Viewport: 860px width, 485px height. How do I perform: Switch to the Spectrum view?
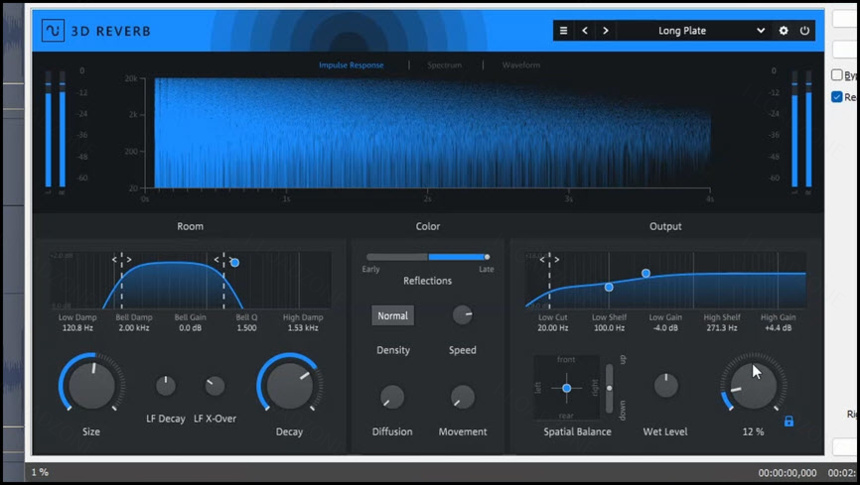tap(445, 65)
